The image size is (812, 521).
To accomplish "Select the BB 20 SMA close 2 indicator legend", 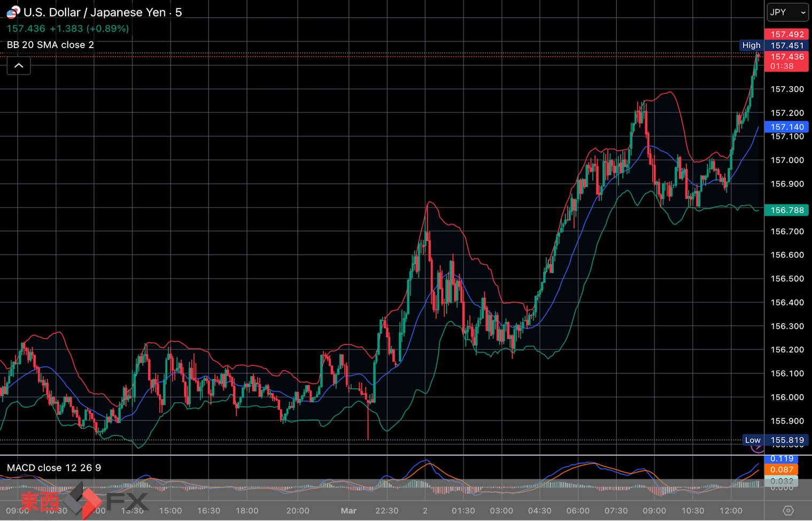I will (x=50, y=45).
